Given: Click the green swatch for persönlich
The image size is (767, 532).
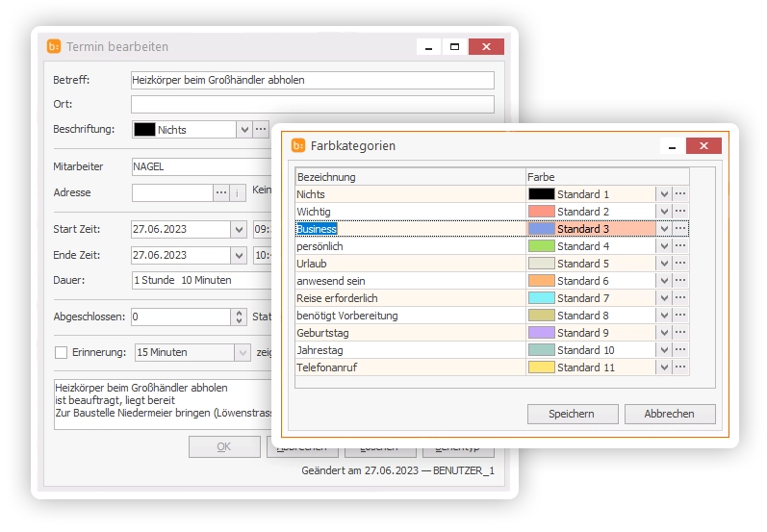Looking at the screenshot, I should pos(542,246).
